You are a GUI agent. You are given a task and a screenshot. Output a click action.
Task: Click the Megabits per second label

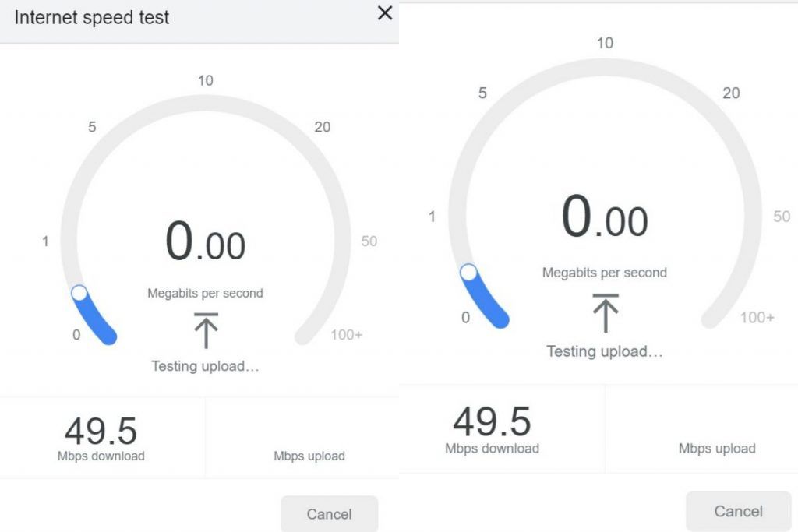tap(204, 293)
